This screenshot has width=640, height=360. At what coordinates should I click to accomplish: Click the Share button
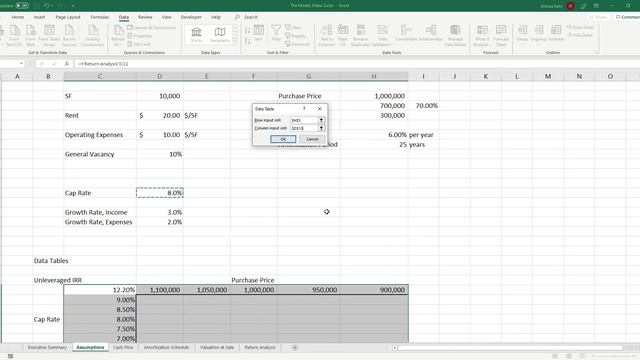[598, 17]
